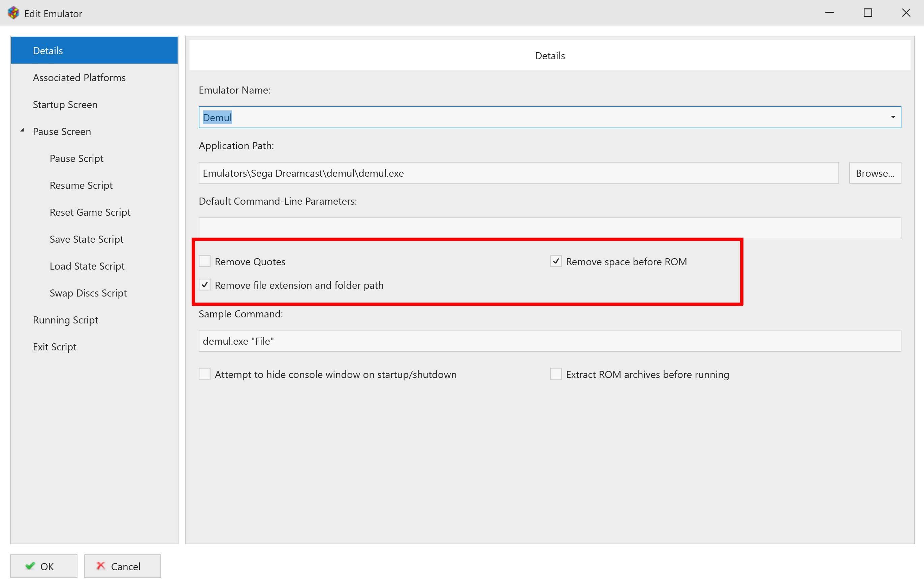Open the Startup Screen section

coord(94,104)
